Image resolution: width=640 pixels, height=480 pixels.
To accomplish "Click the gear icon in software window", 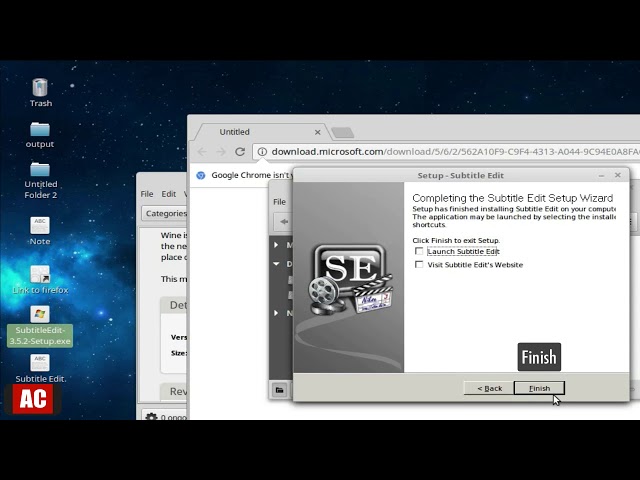I will click(151, 416).
